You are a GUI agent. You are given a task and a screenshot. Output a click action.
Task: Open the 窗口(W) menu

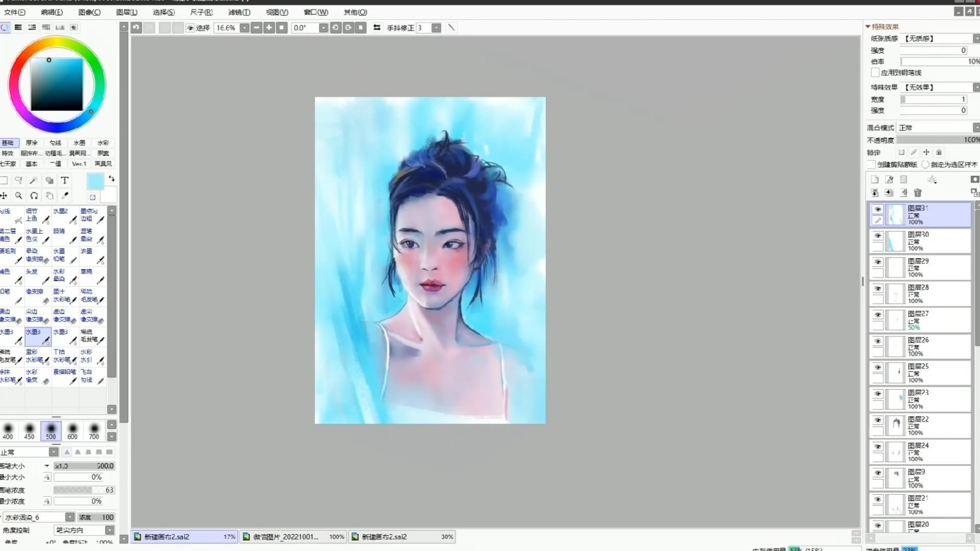pyautogui.click(x=316, y=12)
